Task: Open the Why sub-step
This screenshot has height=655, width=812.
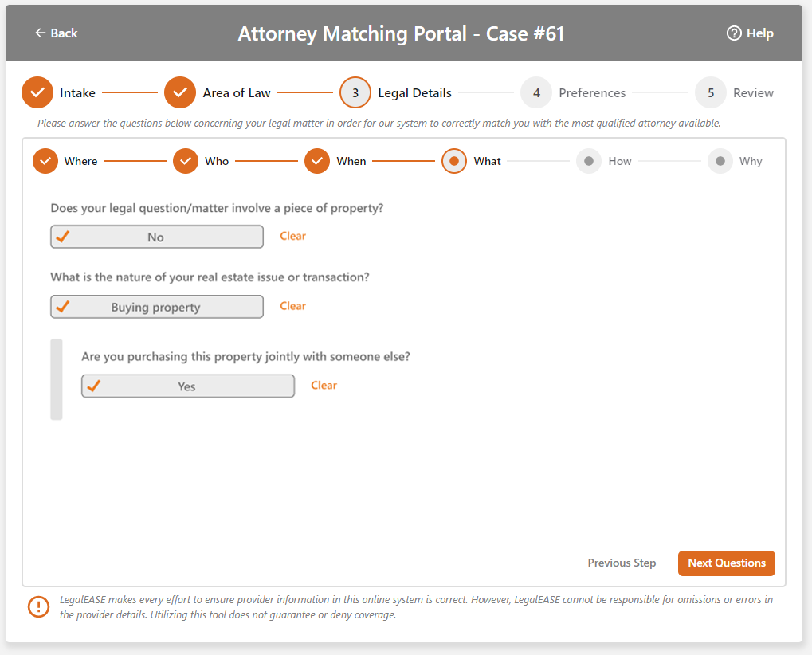Action: tap(720, 161)
